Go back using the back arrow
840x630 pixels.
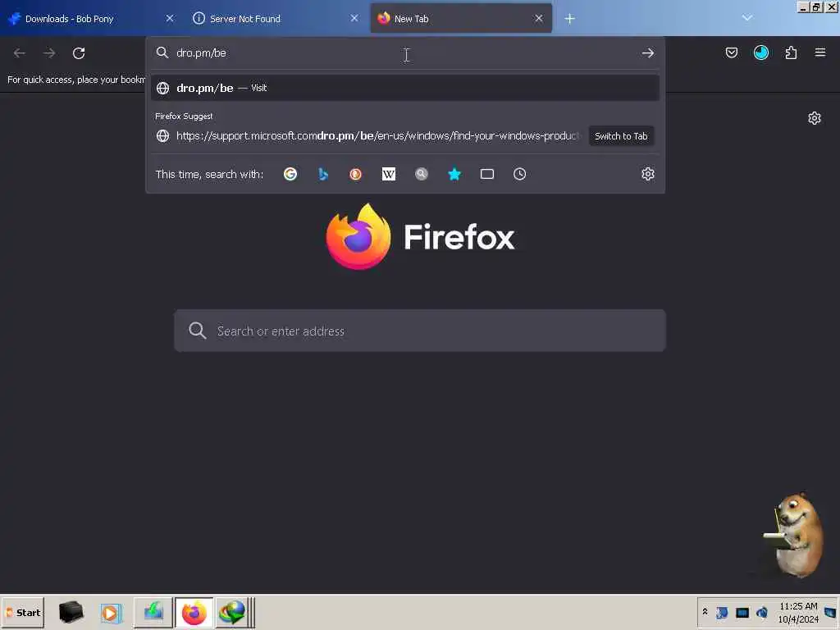tap(20, 53)
